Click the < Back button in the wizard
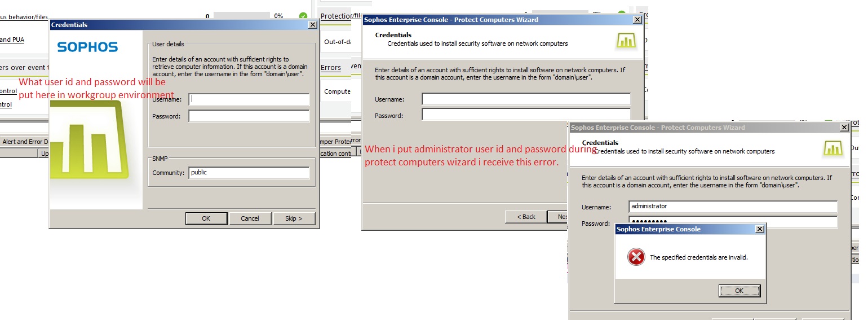This screenshot has width=868, height=320. 526,217
